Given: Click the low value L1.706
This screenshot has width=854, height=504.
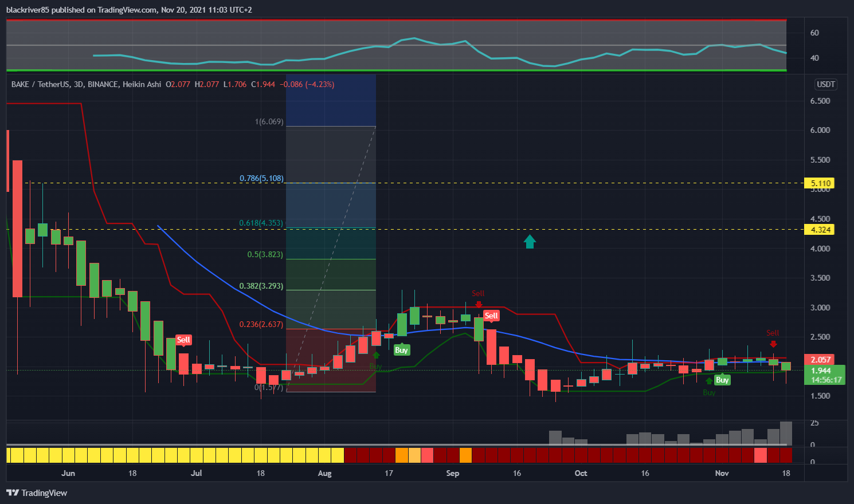Looking at the screenshot, I should click(x=236, y=84).
